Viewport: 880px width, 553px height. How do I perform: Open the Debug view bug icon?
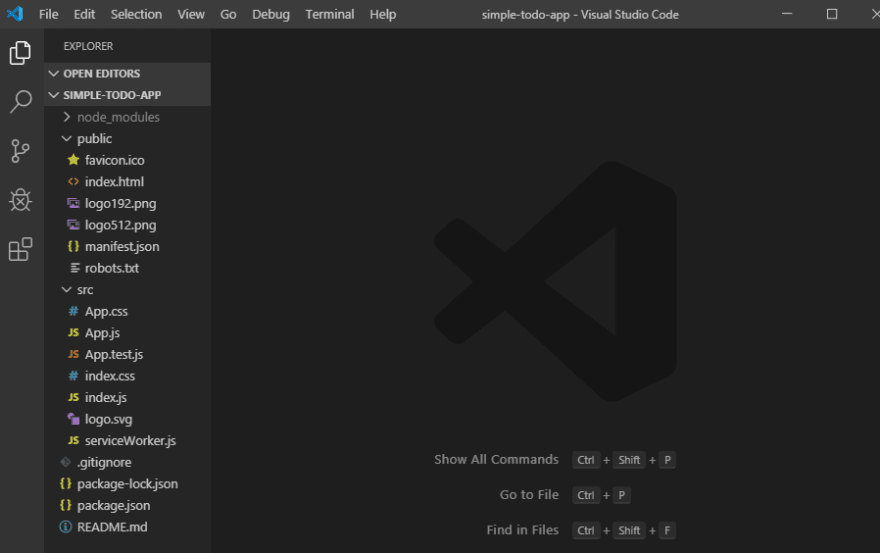tap(20, 200)
